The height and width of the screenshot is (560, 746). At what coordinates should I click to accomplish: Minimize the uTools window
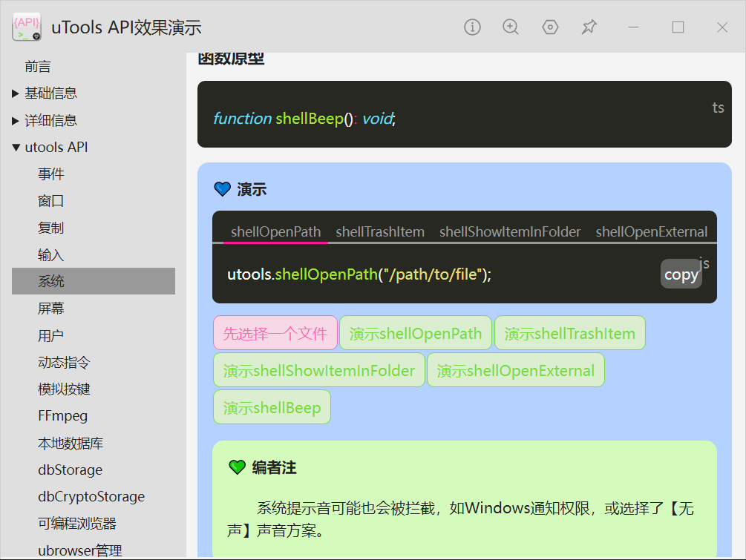point(633,27)
